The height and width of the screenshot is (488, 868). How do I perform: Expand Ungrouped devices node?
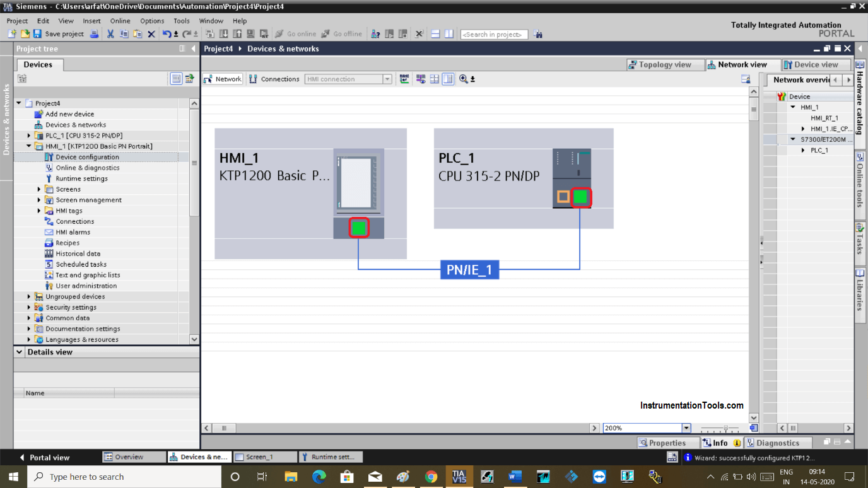[29, 296]
